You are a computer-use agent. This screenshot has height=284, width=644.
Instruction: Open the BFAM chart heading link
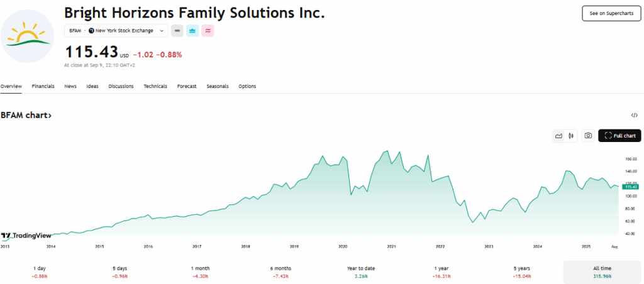pyautogui.click(x=26, y=116)
